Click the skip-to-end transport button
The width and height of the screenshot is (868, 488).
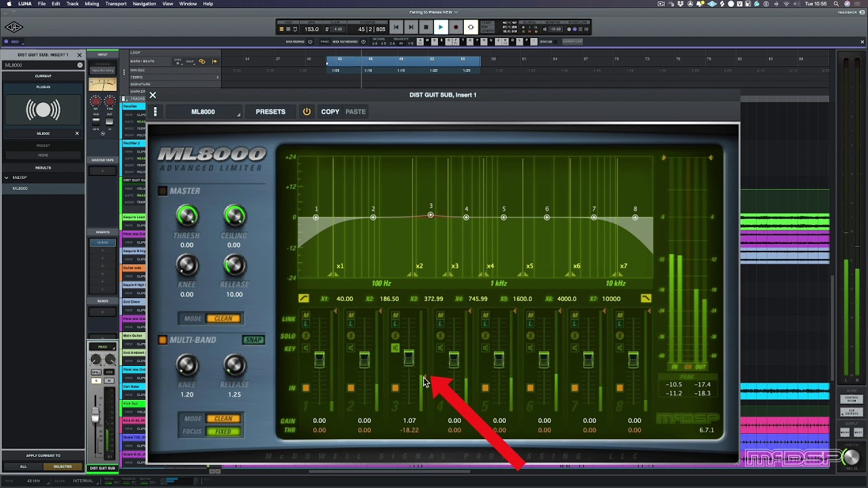coord(410,27)
